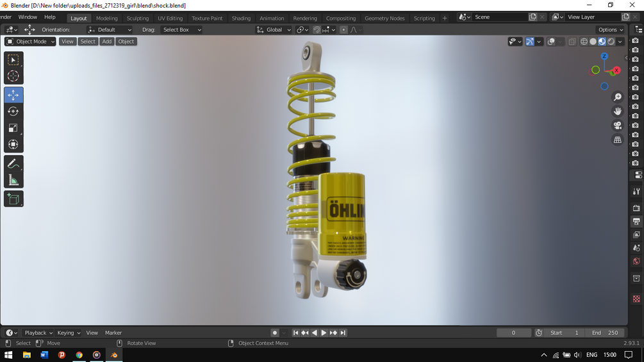Select the Annotate pencil tool
This screenshot has height=362, width=644.
coord(13,163)
